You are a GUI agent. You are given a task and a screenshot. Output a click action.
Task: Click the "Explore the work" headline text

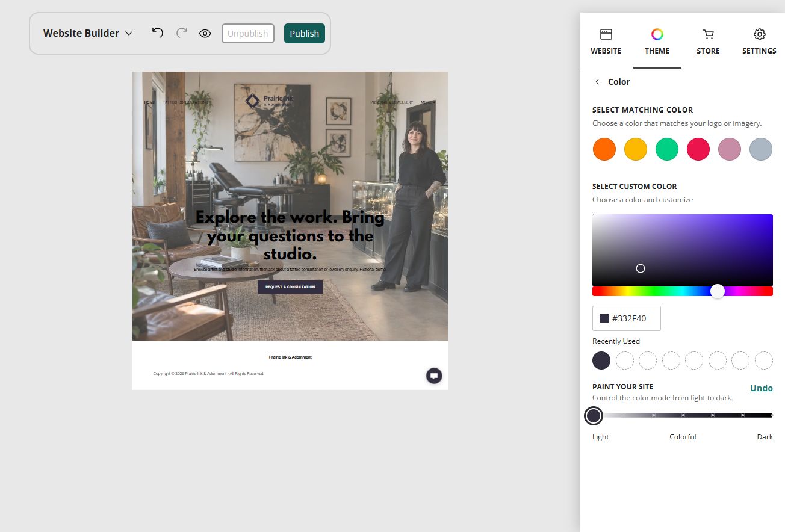coord(290,235)
